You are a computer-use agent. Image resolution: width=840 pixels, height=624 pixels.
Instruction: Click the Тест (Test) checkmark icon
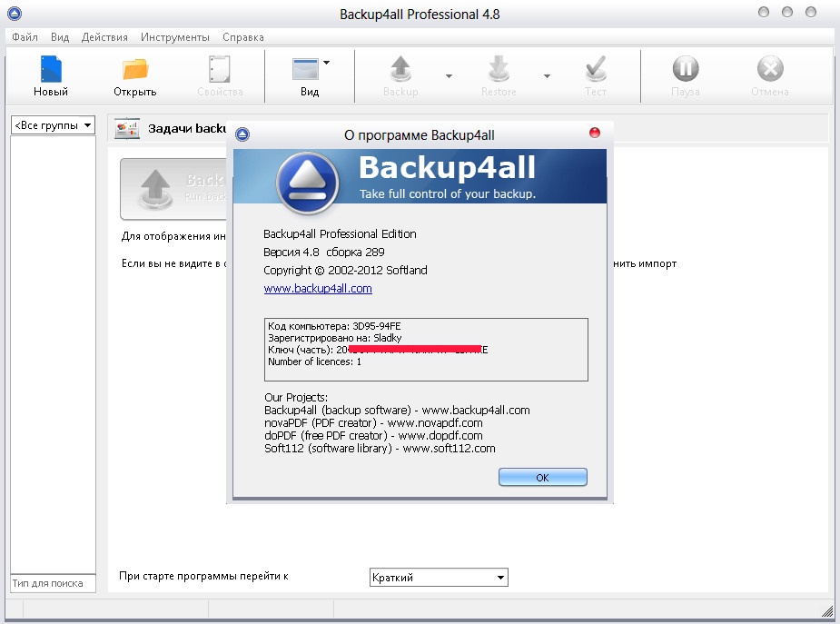pos(596,71)
